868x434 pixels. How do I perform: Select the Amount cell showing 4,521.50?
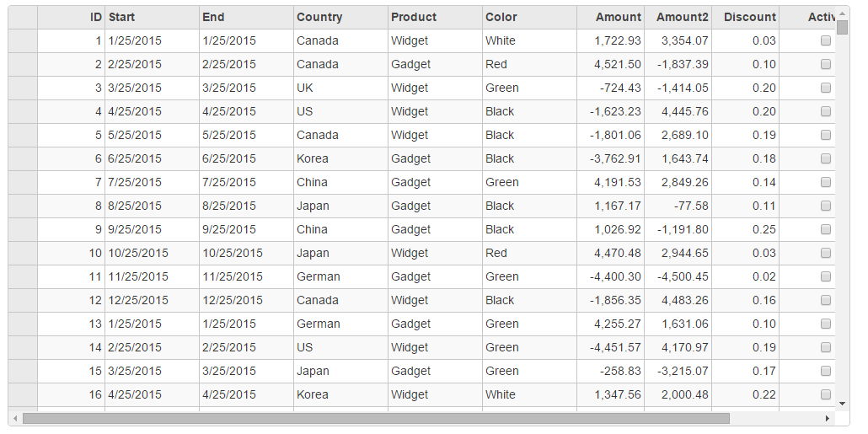[610, 64]
